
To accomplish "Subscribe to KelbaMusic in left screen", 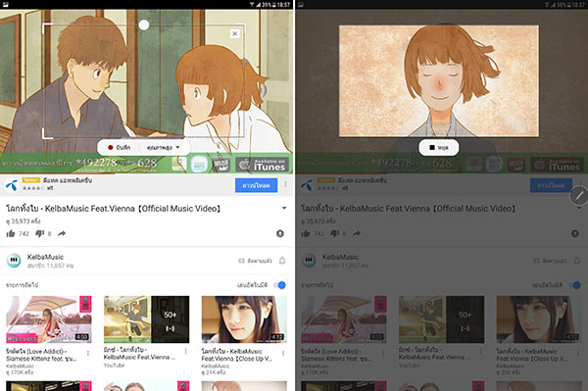I will point(256,261).
